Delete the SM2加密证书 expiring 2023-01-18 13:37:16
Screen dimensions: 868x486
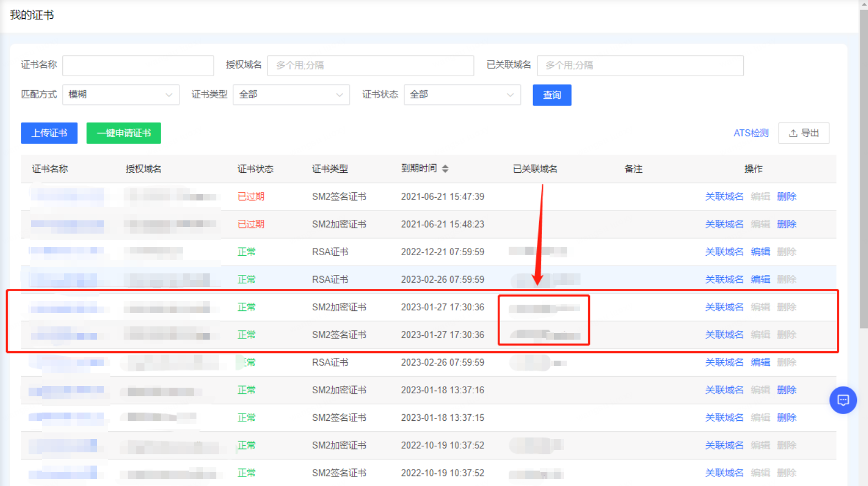click(x=786, y=390)
